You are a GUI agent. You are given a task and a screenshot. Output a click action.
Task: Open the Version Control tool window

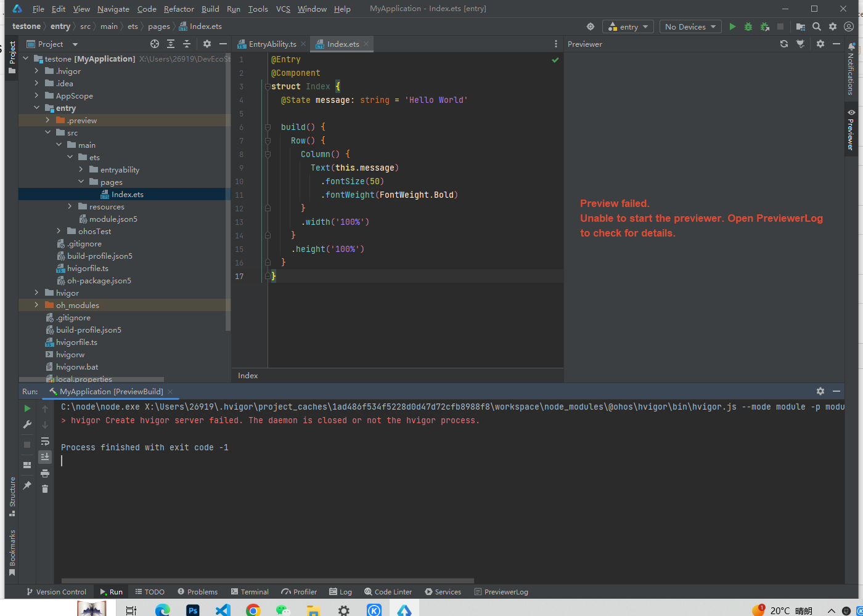pos(56,591)
